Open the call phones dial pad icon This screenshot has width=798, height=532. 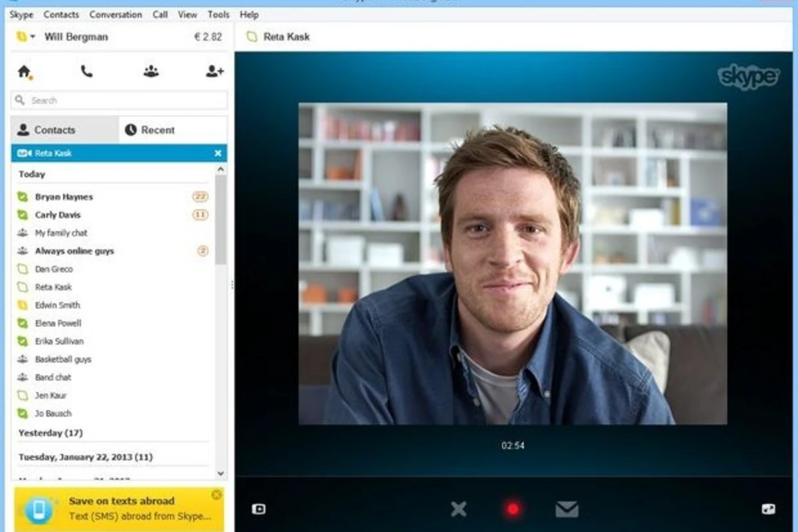pyautogui.click(x=86, y=71)
